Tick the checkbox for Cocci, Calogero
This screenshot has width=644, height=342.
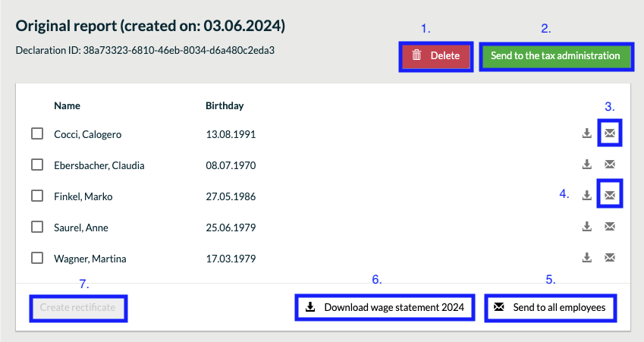click(x=37, y=133)
